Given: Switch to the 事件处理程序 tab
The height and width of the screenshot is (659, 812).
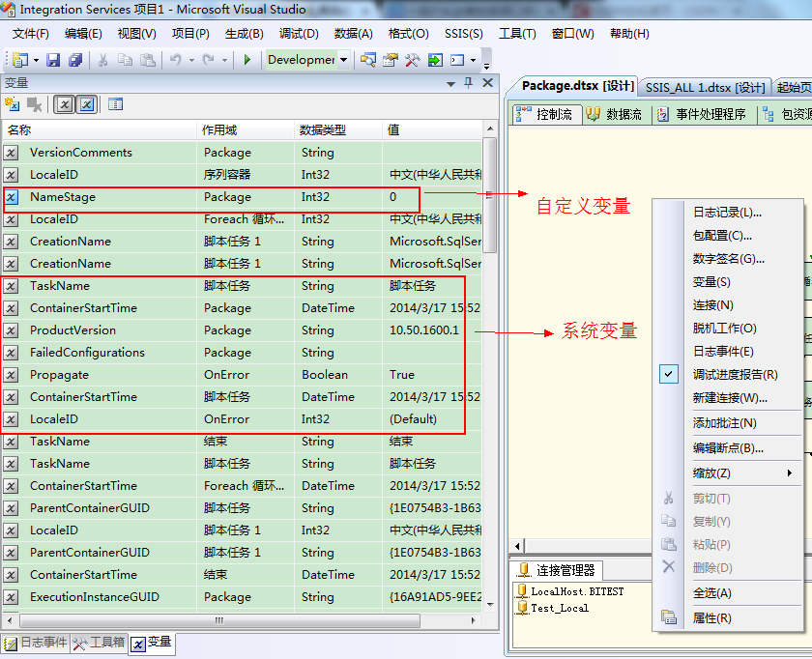Looking at the screenshot, I should coord(702,114).
